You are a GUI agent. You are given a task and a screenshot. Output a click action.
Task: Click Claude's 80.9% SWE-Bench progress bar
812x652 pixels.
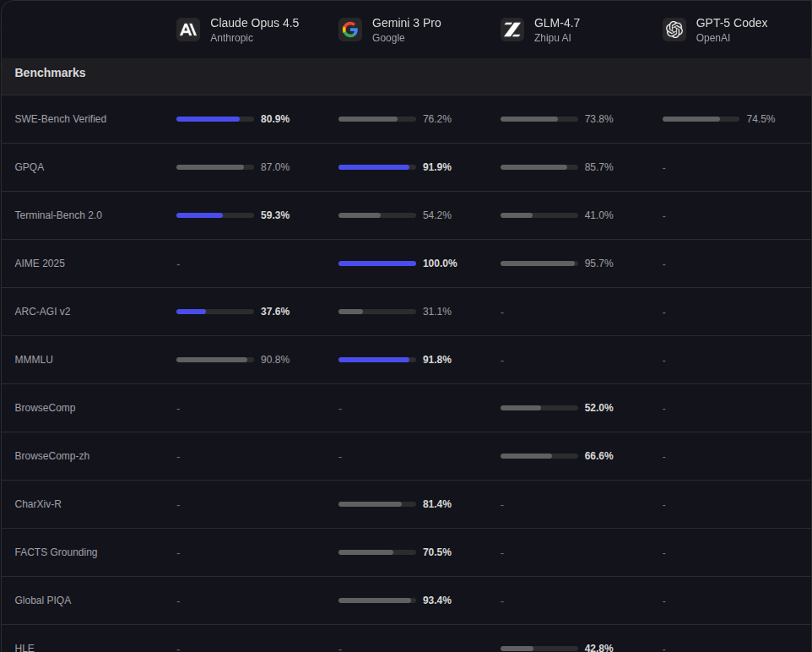tap(214, 119)
